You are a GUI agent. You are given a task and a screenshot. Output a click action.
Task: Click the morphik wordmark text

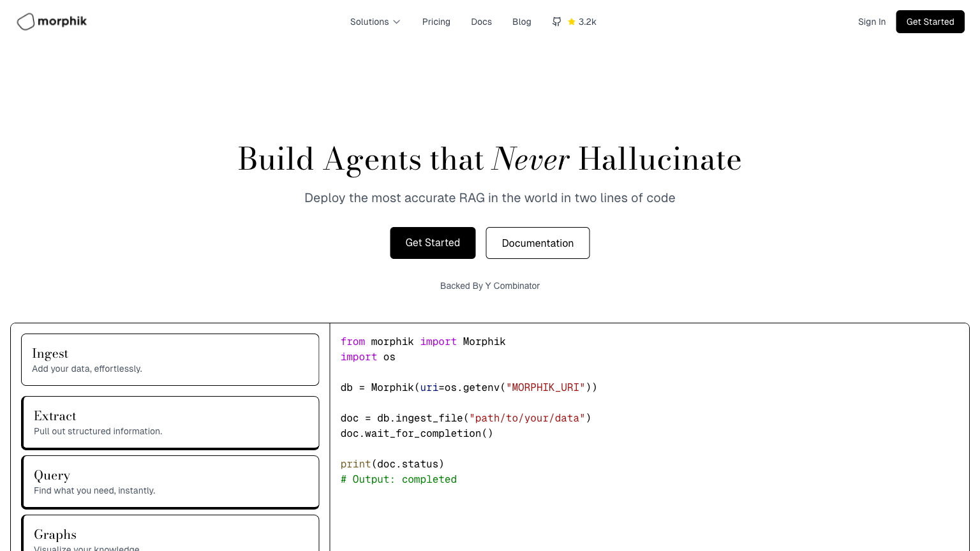pos(62,22)
